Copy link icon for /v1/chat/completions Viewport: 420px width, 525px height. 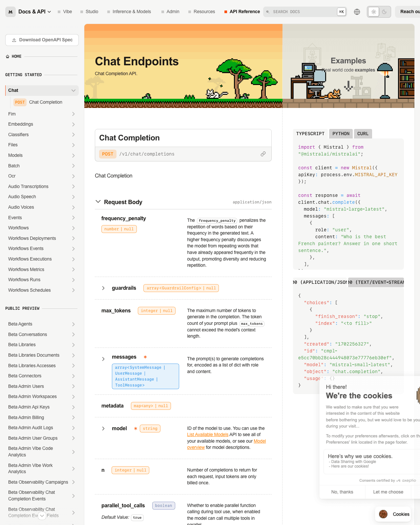[263, 154]
